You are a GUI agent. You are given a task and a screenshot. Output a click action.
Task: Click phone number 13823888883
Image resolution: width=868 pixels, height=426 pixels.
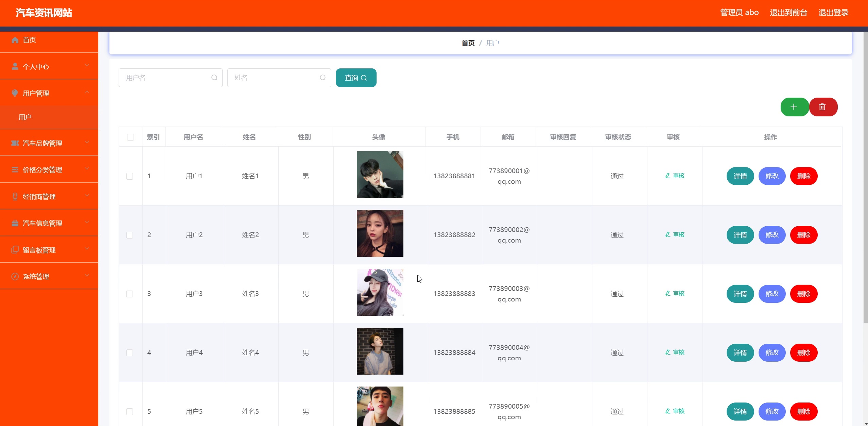point(454,294)
